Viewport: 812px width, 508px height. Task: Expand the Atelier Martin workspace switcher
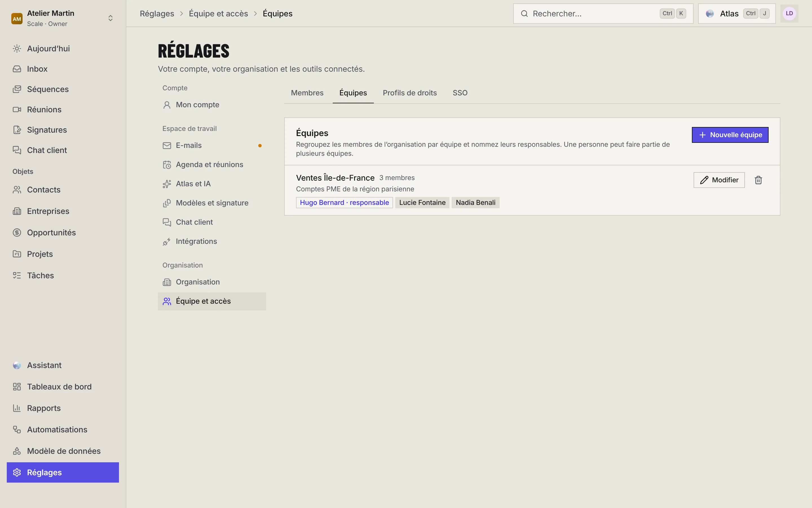point(63,18)
